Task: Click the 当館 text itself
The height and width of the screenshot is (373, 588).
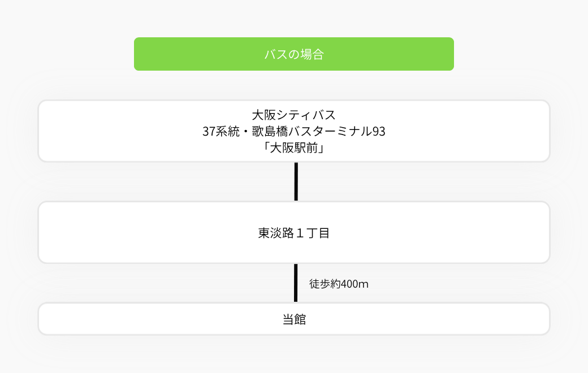Action: pos(294,319)
